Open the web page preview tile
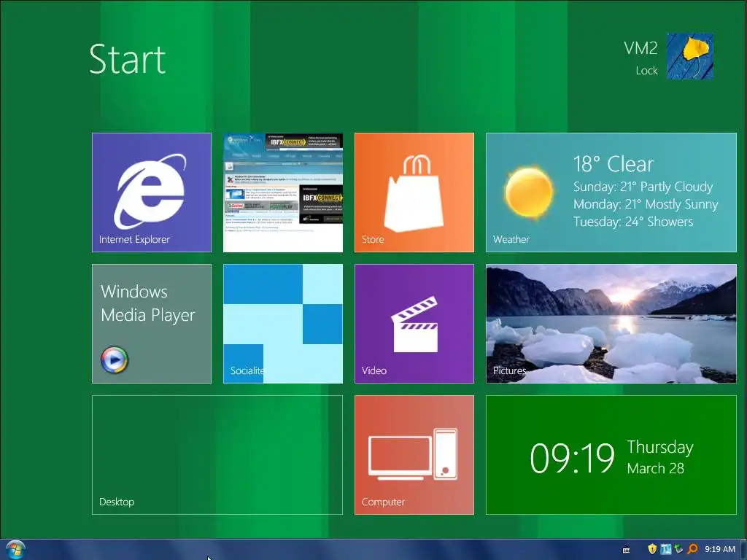747x560 pixels. coord(283,192)
